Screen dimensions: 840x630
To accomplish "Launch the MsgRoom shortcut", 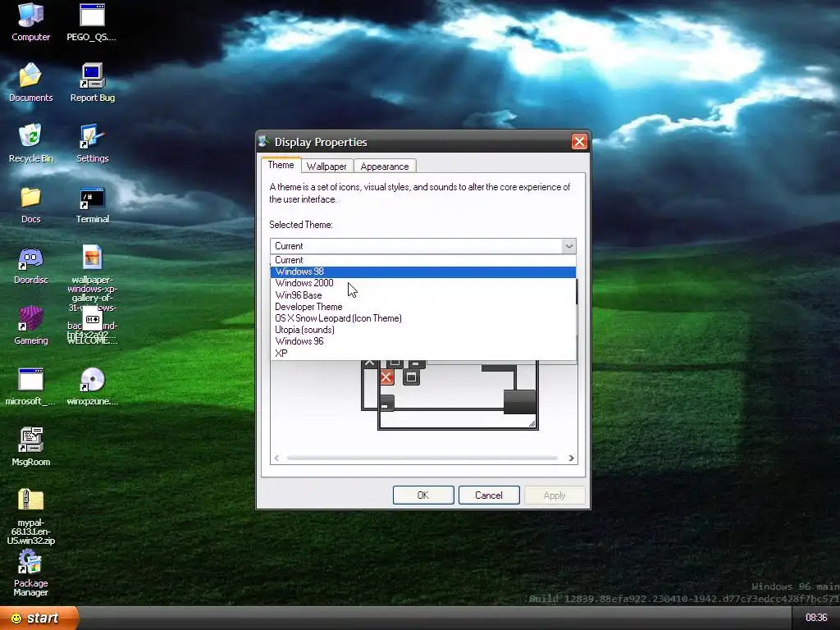I will click(30, 447).
